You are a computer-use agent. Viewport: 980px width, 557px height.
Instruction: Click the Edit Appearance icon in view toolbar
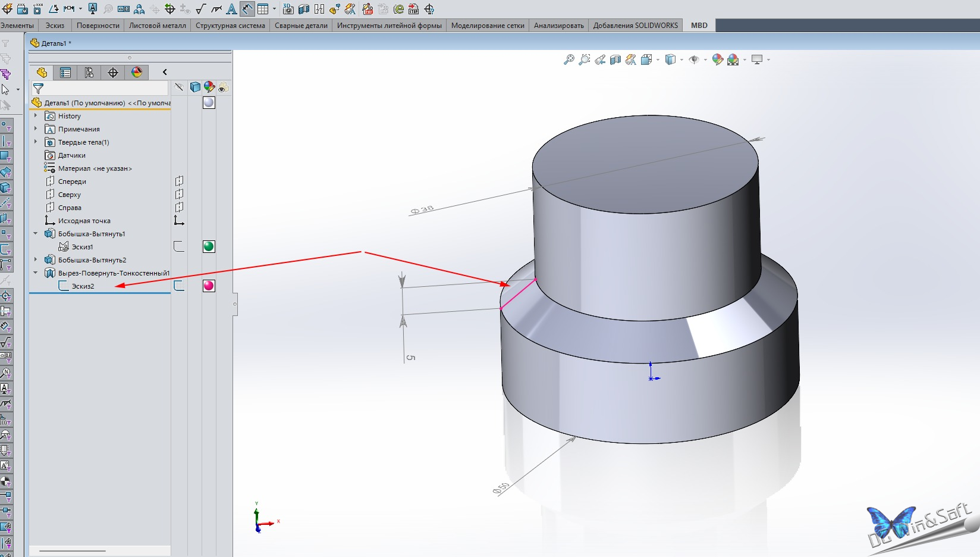(x=718, y=60)
